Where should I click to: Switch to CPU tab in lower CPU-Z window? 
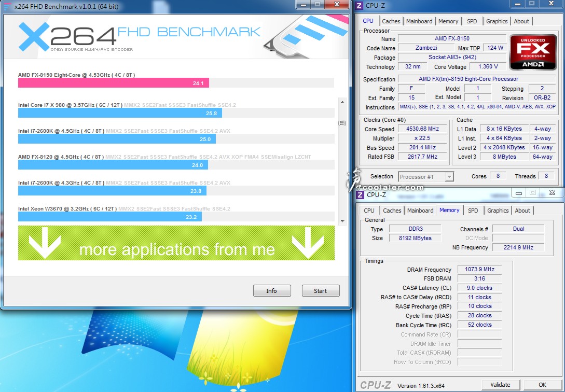pyautogui.click(x=369, y=211)
